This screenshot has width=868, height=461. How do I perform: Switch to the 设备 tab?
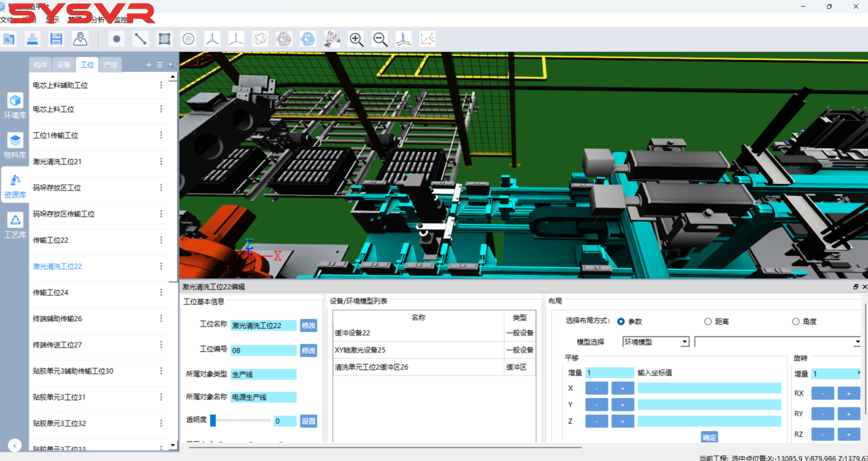click(x=64, y=65)
